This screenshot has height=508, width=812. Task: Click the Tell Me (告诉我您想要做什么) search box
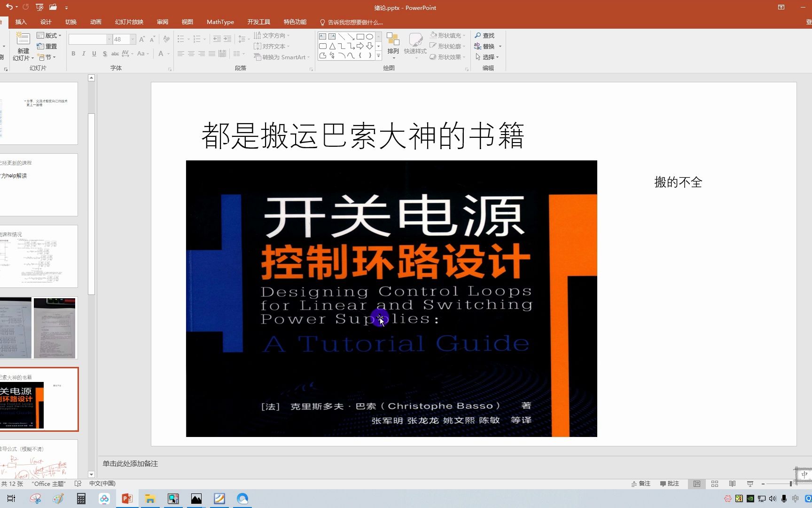(351, 22)
